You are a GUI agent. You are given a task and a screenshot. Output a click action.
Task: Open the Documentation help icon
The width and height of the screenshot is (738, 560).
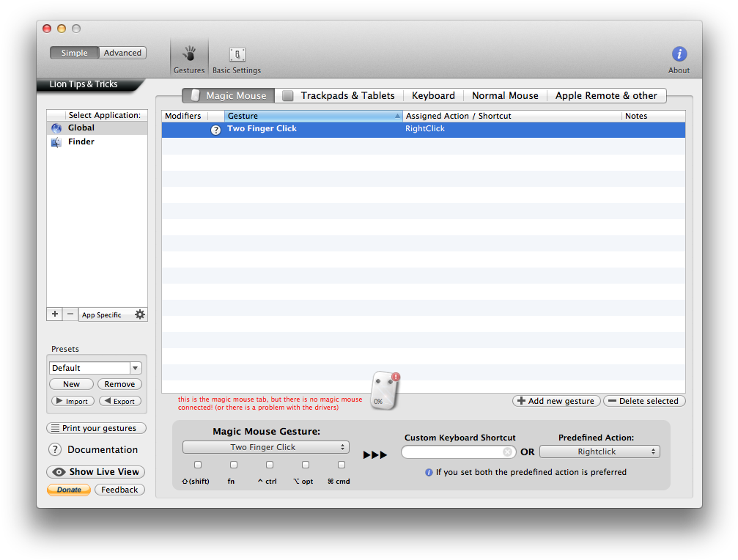pos(55,449)
